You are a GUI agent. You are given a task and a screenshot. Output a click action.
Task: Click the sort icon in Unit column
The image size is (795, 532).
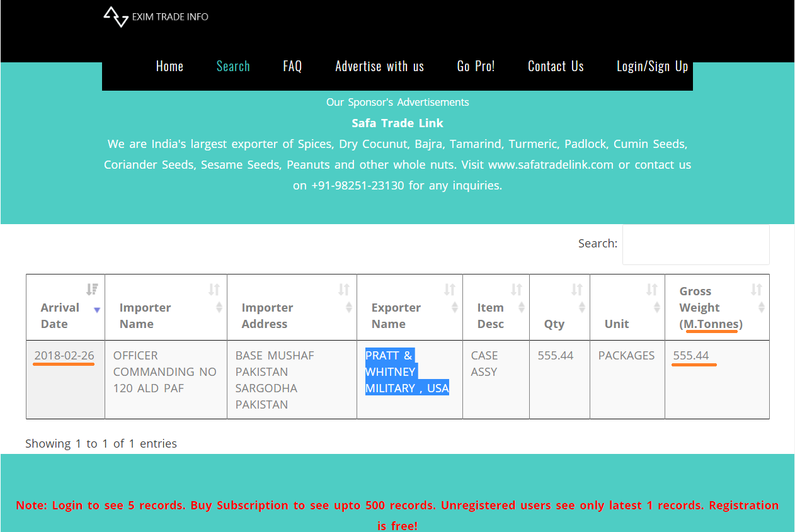(x=652, y=290)
